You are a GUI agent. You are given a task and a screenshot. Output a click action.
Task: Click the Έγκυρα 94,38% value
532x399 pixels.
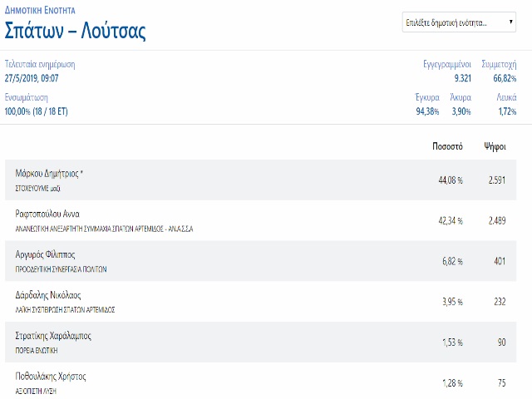tap(427, 111)
